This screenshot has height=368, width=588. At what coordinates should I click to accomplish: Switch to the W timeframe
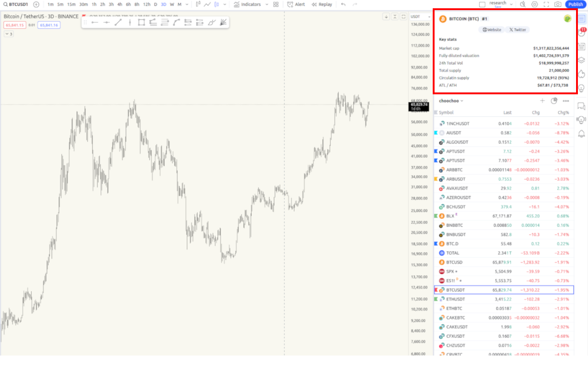[x=172, y=5]
